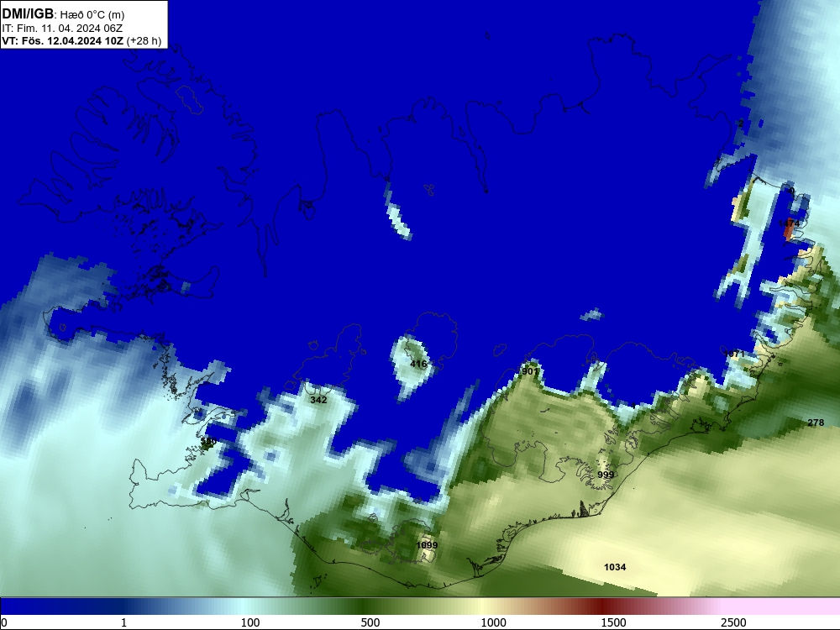Viewport: 840px width, 630px height.
Task: Click the 2 value in the northeast
Action: (741, 123)
